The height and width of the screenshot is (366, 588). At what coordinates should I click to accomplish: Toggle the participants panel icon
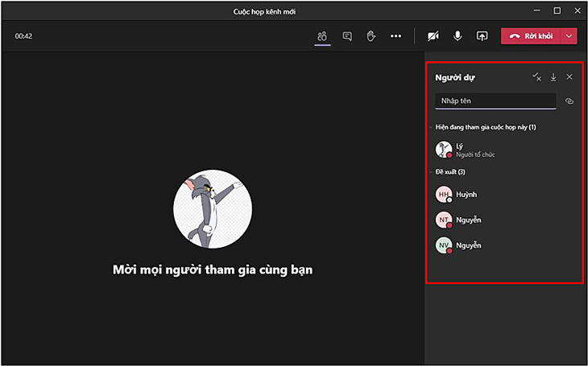pyautogui.click(x=322, y=36)
